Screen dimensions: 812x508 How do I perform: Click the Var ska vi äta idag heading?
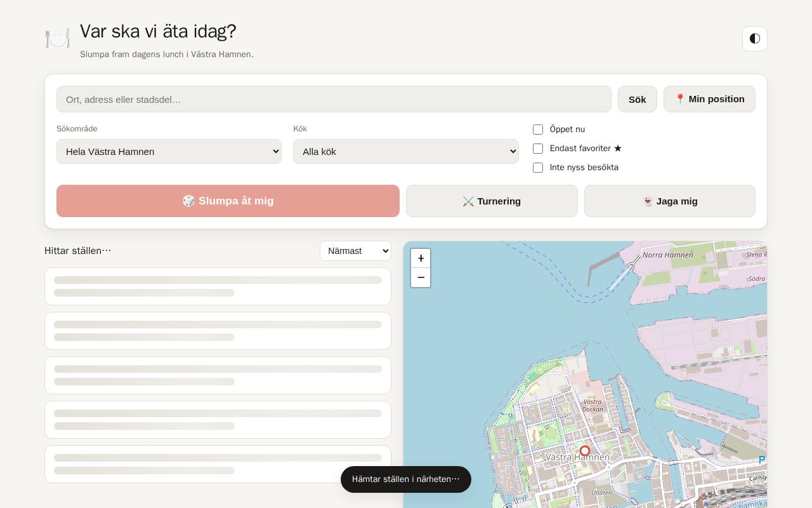click(158, 31)
